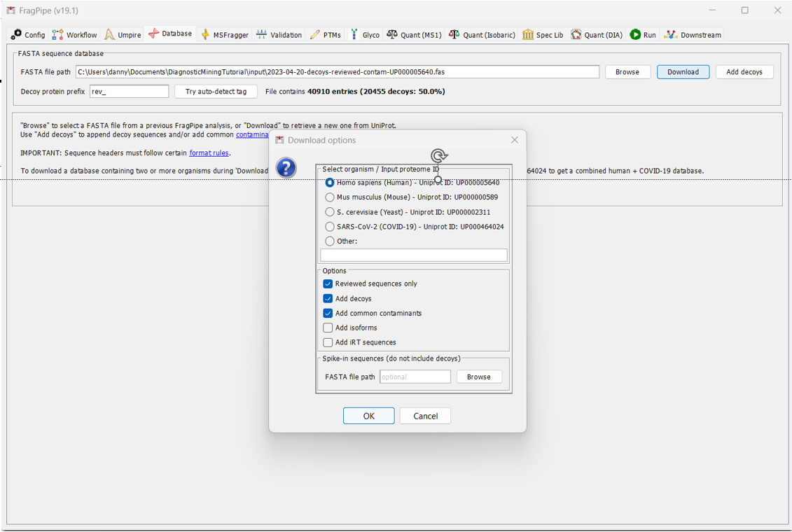The image size is (792, 532).
Task: Open the contaminants link
Action: (x=252, y=135)
